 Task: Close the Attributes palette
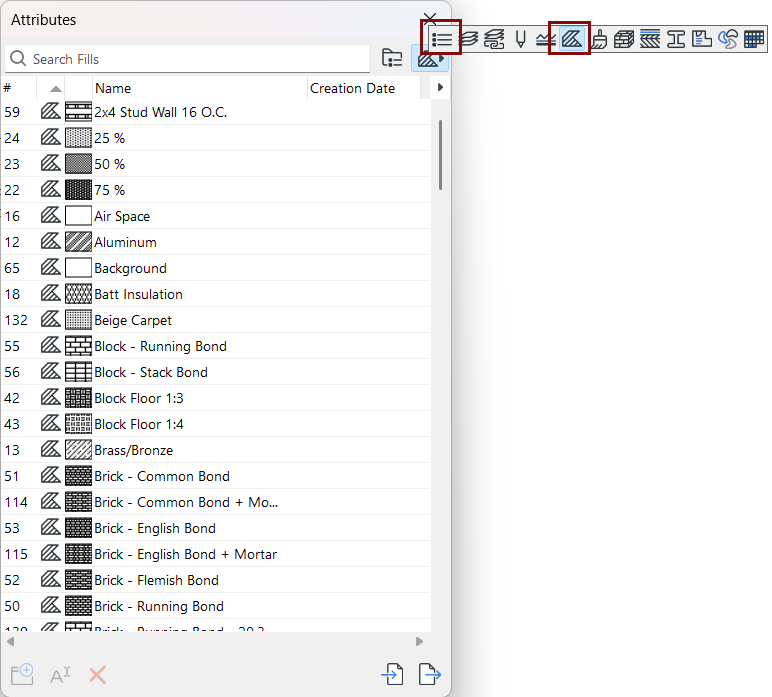point(430,18)
